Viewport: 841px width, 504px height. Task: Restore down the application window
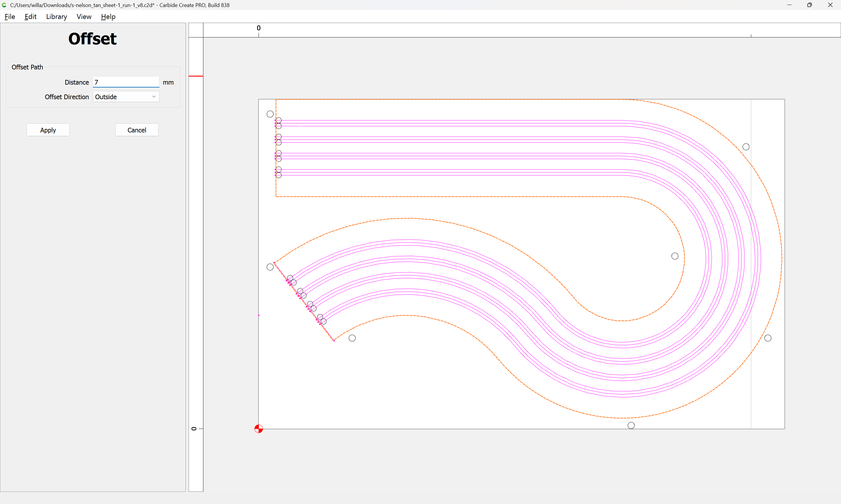pos(809,5)
